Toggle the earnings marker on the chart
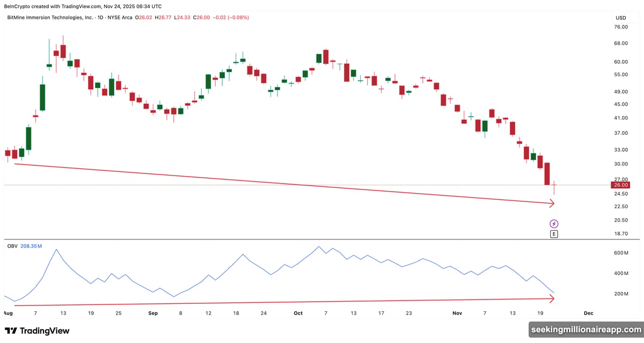Screen dimensions: 644x343 554,233
